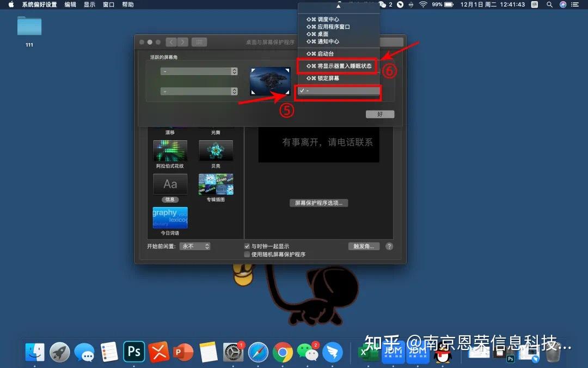Open Launchpad from the Dock
This screenshot has height=368, width=588.
[59, 352]
